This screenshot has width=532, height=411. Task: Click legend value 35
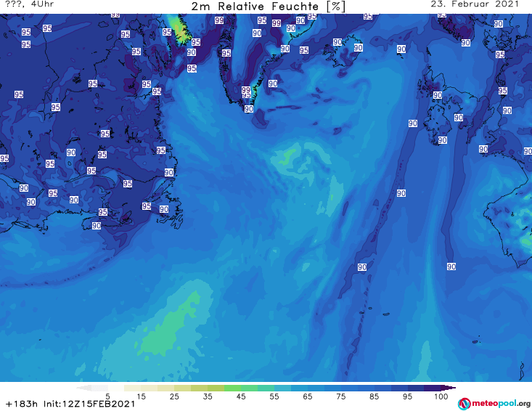point(208,396)
